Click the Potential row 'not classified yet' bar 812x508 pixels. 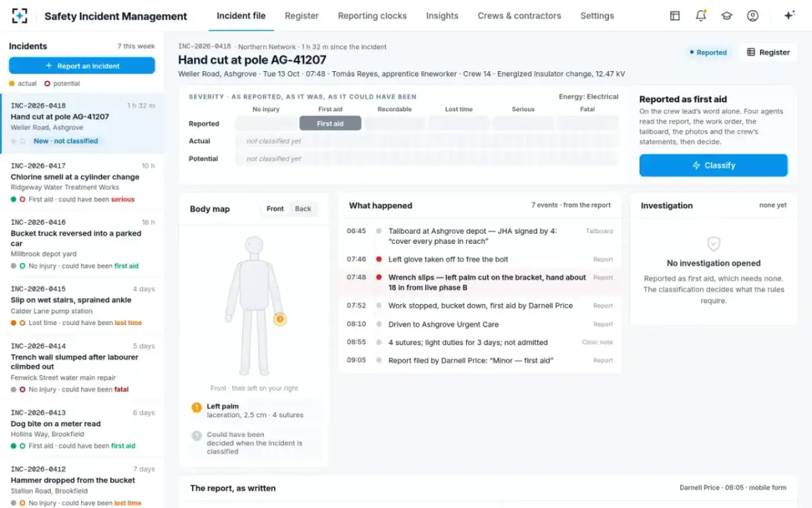pyautogui.click(x=426, y=158)
